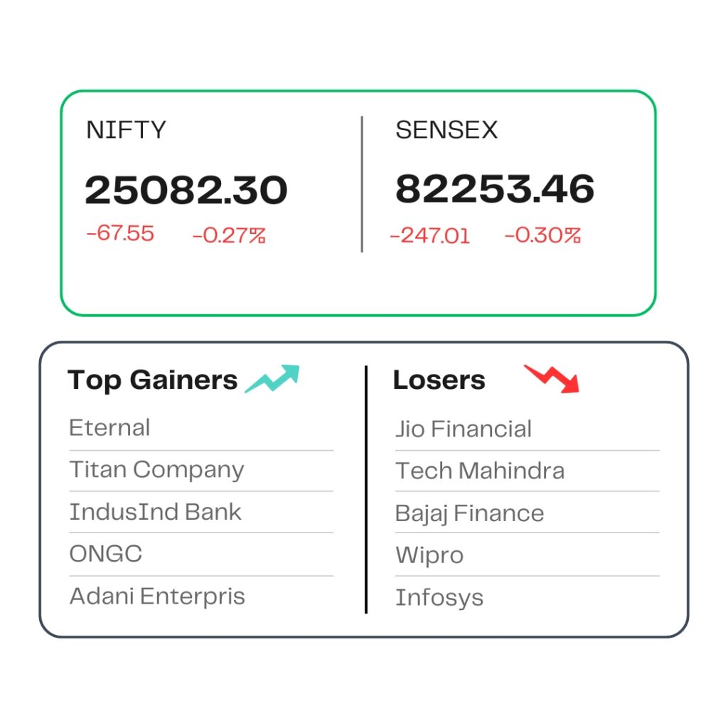
Task: Select Eternal in Top Gainers
Action: point(109,427)
